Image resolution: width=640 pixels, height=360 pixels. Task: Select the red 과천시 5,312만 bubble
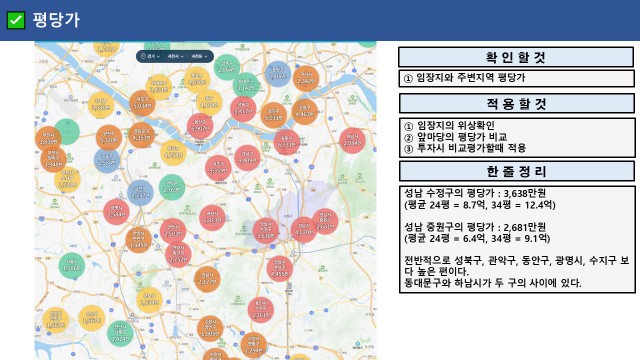[x=212, y=218]
